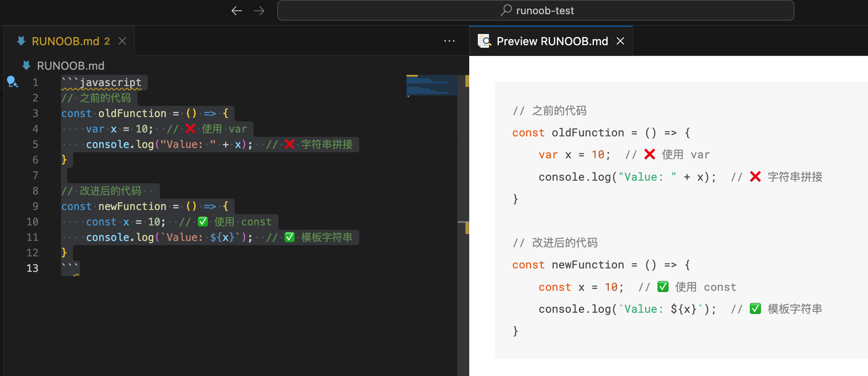Viewport: 868px width, 376px height.
Task: Click the preview icon on the Preview RUNOOB.md tab
Action: click(x=484, y=41)
